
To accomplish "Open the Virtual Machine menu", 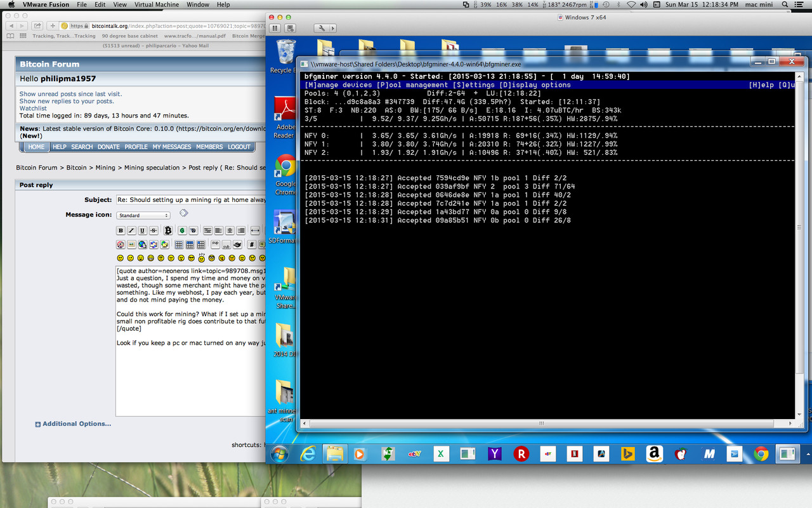I will (x=157, y=4).
